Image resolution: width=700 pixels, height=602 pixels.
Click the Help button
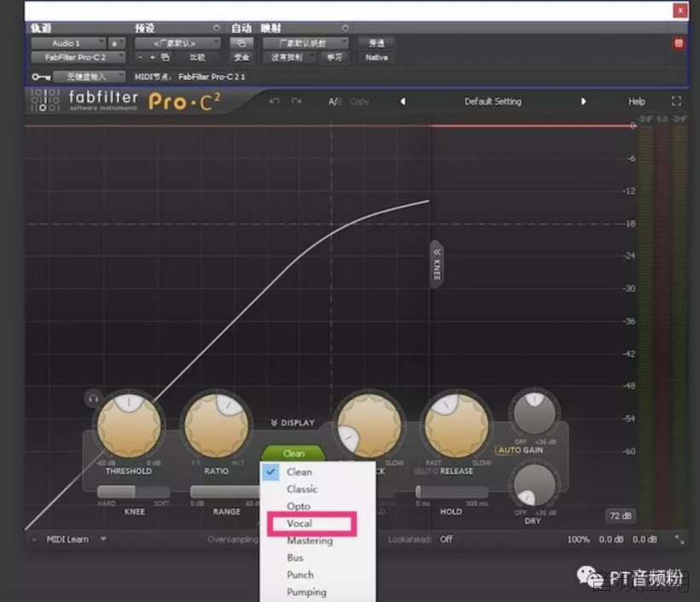pyautogui.click(x=637, y=102)
